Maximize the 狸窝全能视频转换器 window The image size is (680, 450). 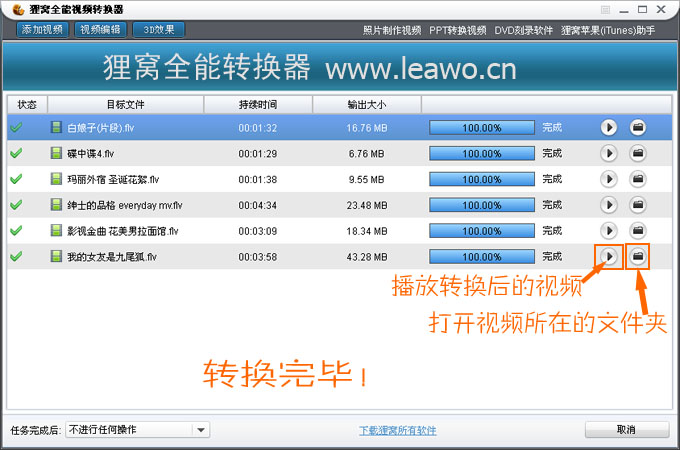642,9
